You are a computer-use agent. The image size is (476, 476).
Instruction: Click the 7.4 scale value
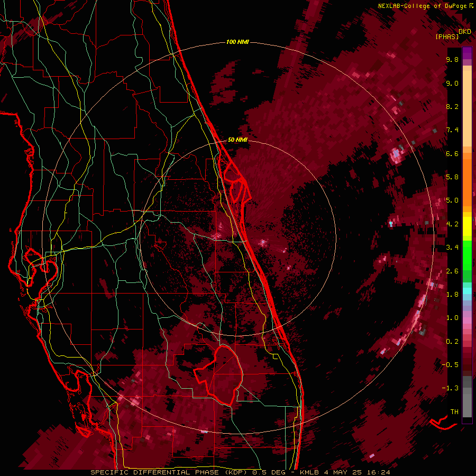[x=452, y=130]
